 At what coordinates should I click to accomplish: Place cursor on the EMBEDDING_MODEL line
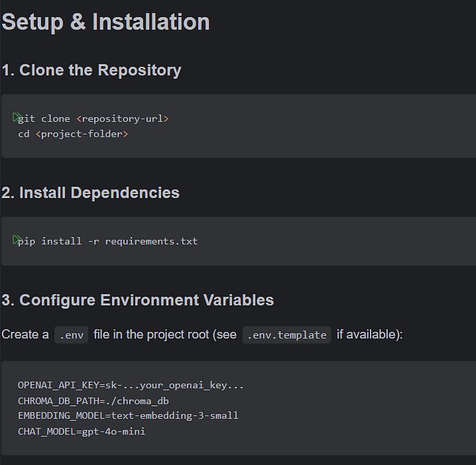[x=128, y=415]
